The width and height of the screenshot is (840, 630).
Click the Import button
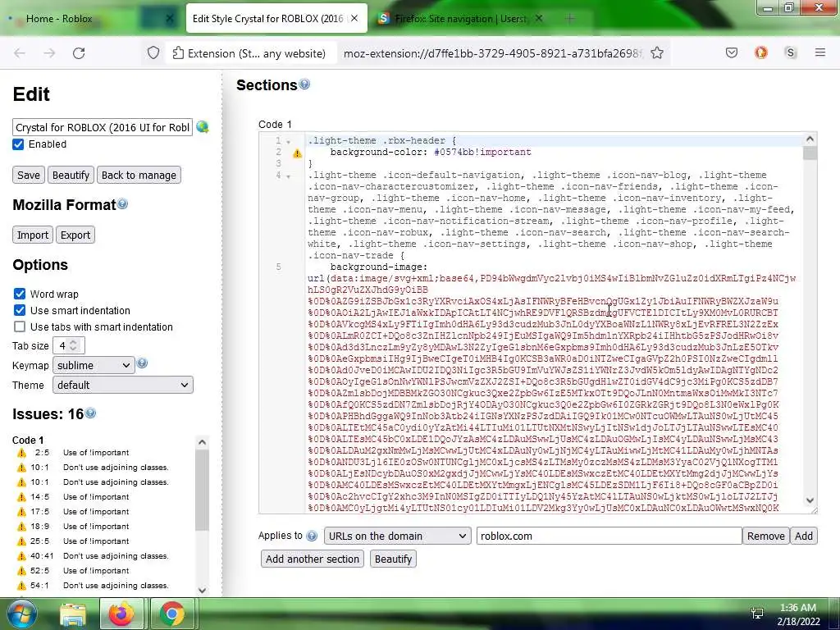(x=33, y=235)
